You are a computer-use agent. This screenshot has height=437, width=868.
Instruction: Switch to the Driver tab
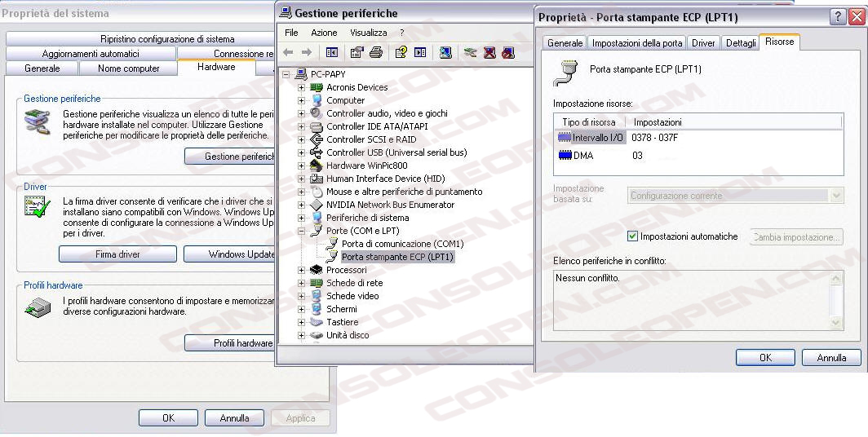click(x=703, y=43)
